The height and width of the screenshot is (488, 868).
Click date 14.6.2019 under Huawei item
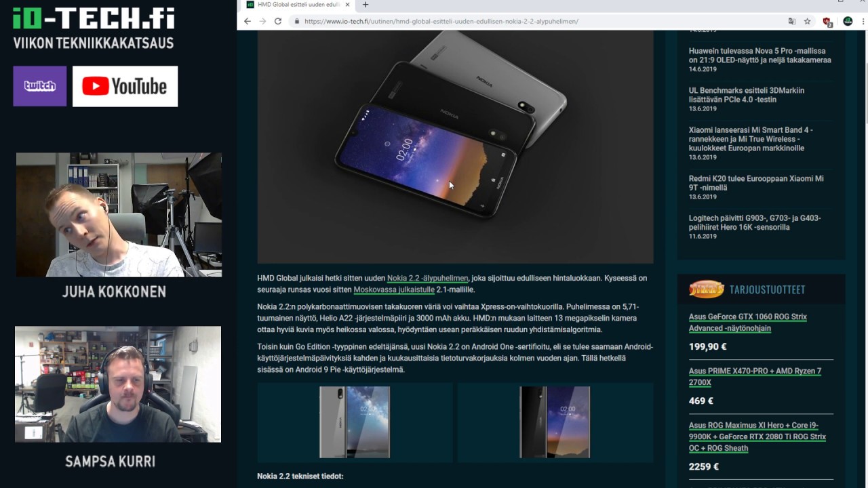pos(703,69)
